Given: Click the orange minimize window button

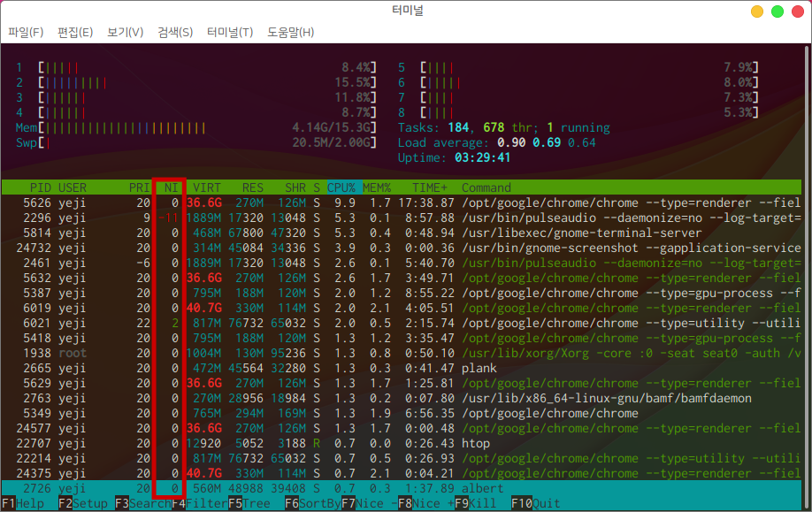Looking at the screenshot, I should point(756,11).
